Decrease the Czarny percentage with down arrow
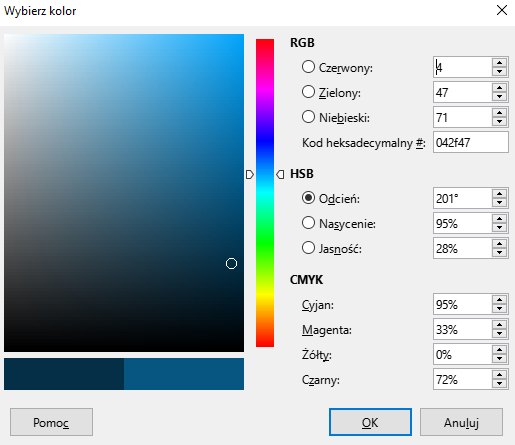Screen dimensions: 515x445 tap(499, 384)
